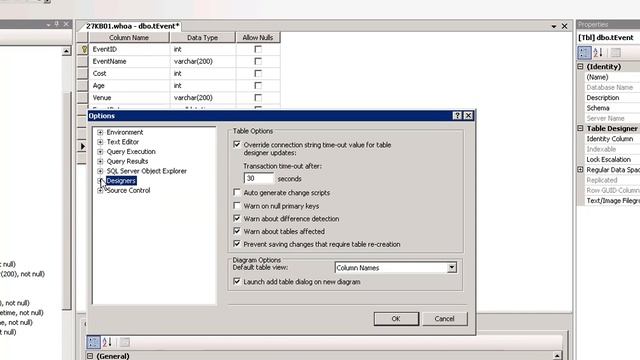Expand the Query Execution tree node

[x=100, y=151]
